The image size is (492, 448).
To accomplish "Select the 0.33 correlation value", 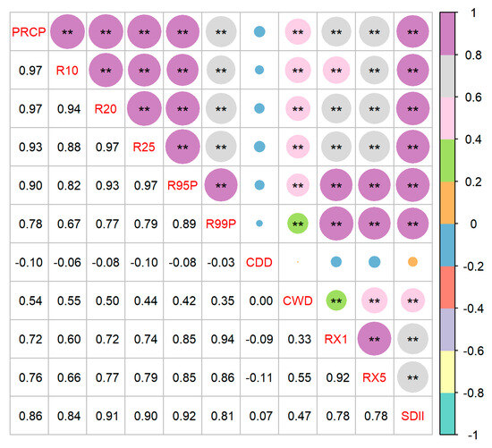I will [x=300, y=340].
